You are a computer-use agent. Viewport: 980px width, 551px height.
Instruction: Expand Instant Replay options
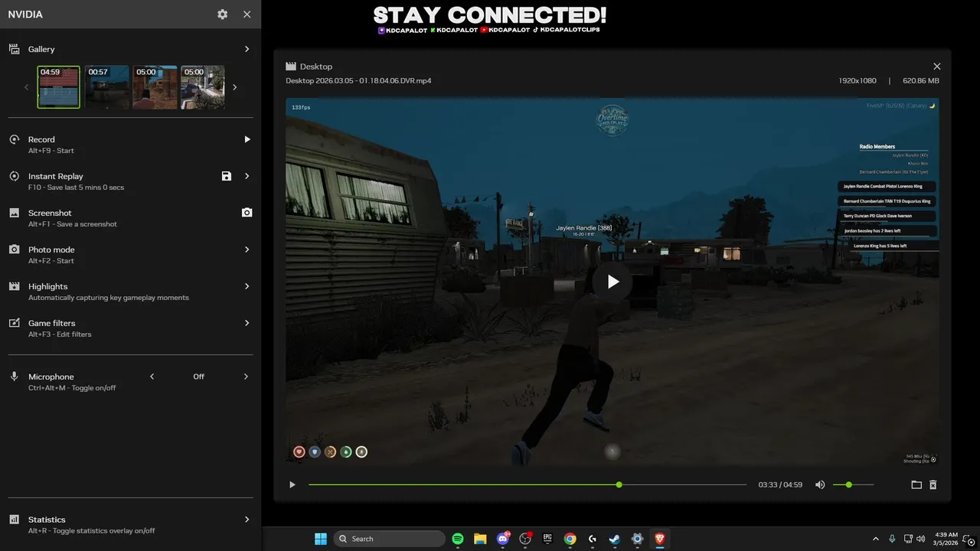point(247,176)
